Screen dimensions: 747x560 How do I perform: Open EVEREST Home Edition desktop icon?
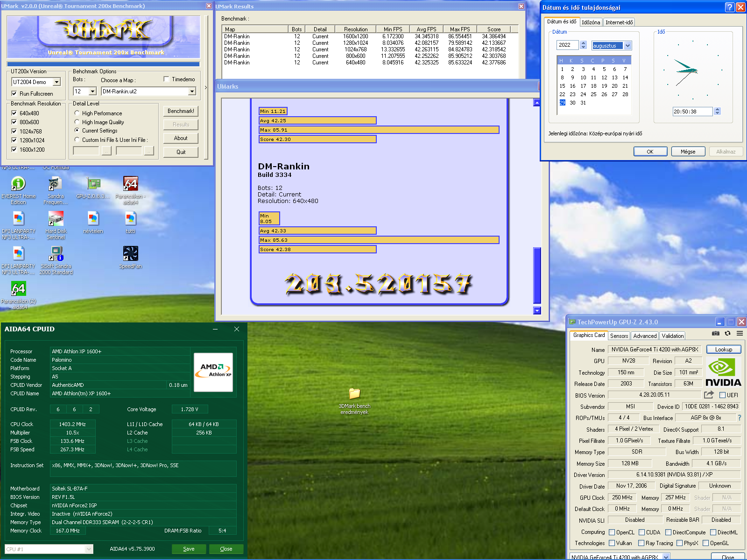click(x=18, y=190)
